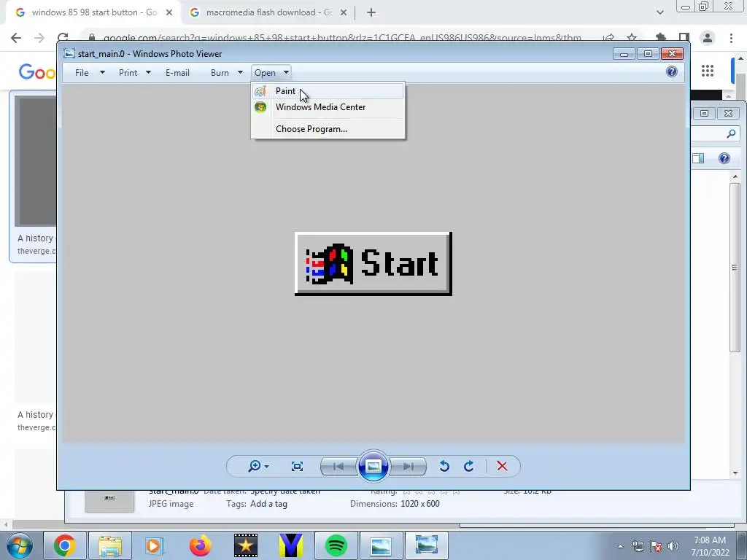Click the Explorer window help icon
The width and height of the screenshot is (747, 560).
[x=724, y=158]
